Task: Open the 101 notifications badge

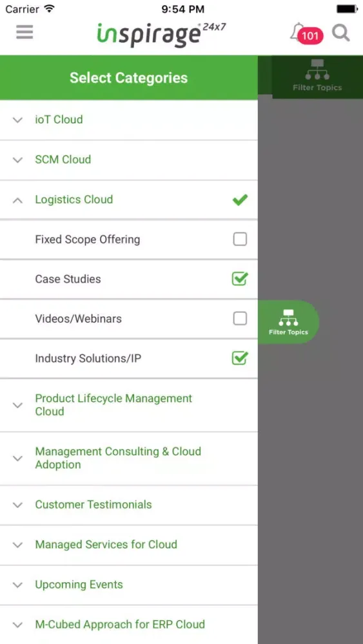Action: 310,36
